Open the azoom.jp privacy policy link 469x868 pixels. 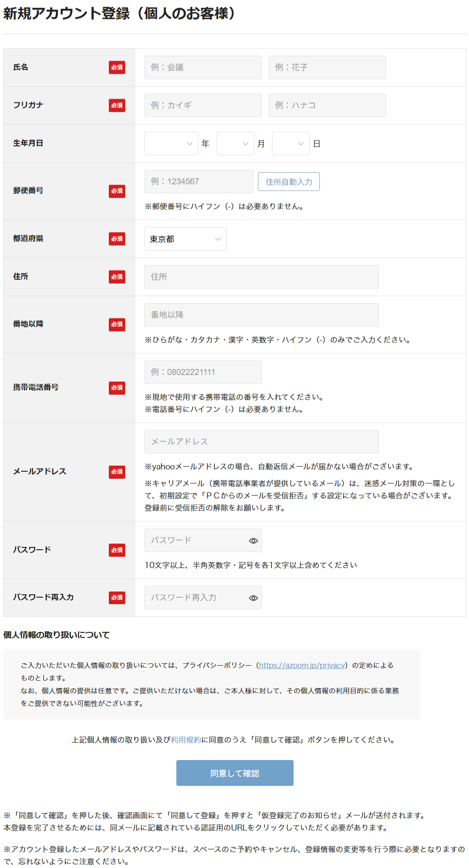[x=302, y=665]
